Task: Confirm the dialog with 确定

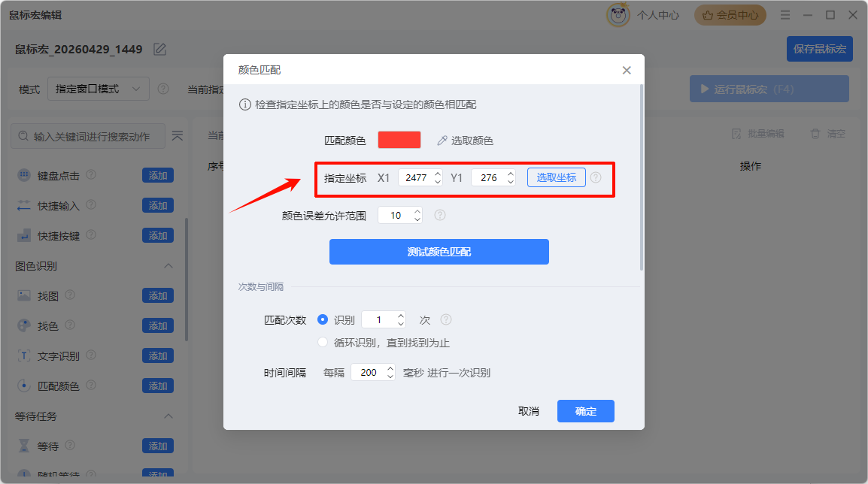Action: (585, 411)
